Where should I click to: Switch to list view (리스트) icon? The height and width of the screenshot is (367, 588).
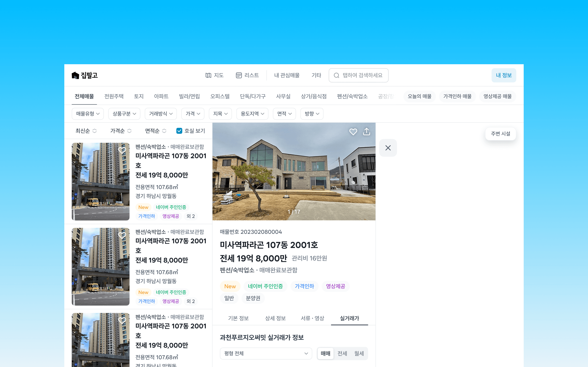[239, 75]
